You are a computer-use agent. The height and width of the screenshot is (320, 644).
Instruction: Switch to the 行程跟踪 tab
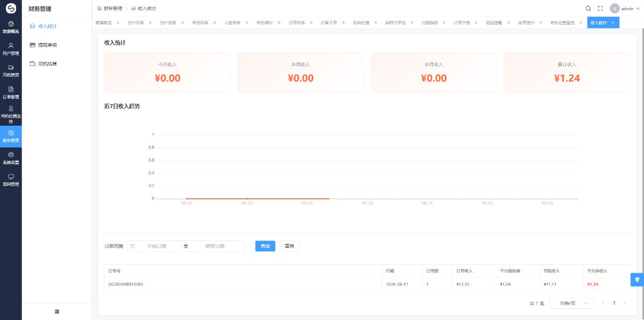(x=430, y=23)
